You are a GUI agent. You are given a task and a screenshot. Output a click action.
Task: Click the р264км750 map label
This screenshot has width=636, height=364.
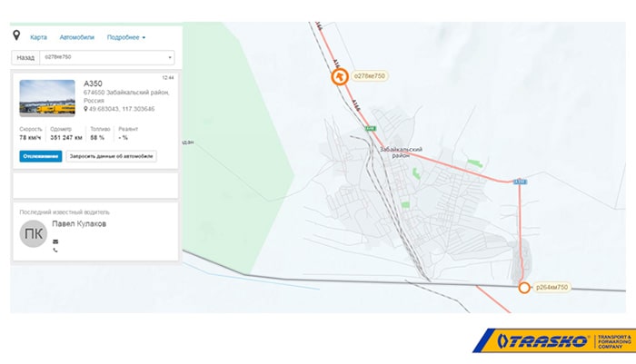click(x=552, y=287)
